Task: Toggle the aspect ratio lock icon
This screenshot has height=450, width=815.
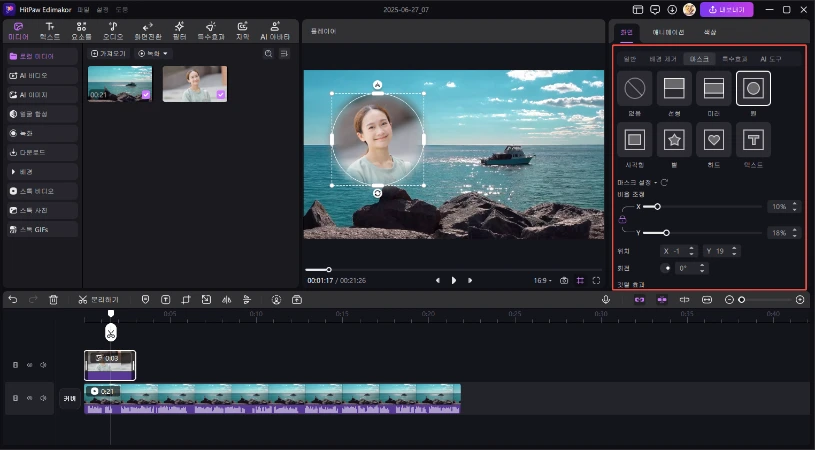Action: coord(622,220)
